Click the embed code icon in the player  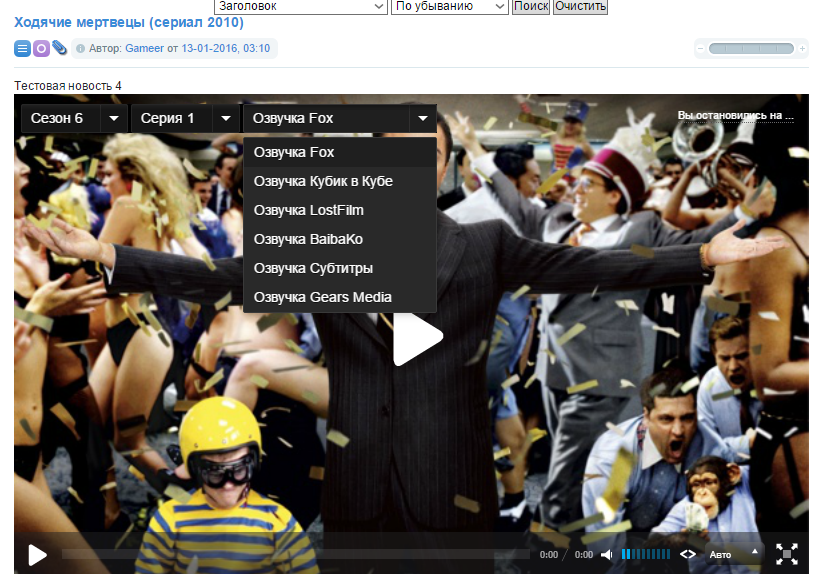coord(688,555)
